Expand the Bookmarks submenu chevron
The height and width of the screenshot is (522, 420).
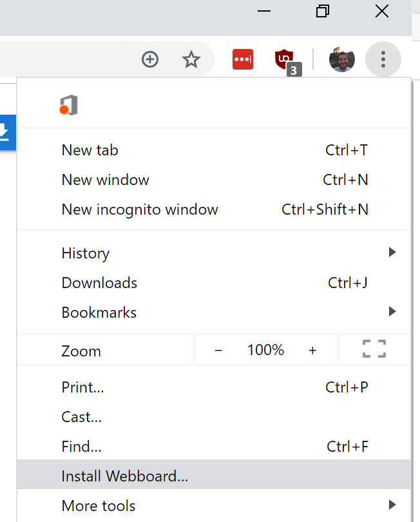[392, 312]
